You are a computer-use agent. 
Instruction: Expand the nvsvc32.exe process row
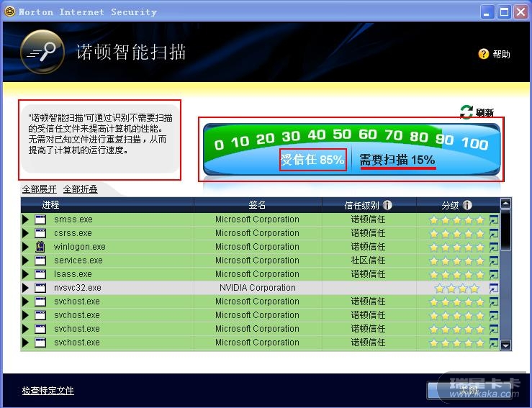click(x=25, y=288)
